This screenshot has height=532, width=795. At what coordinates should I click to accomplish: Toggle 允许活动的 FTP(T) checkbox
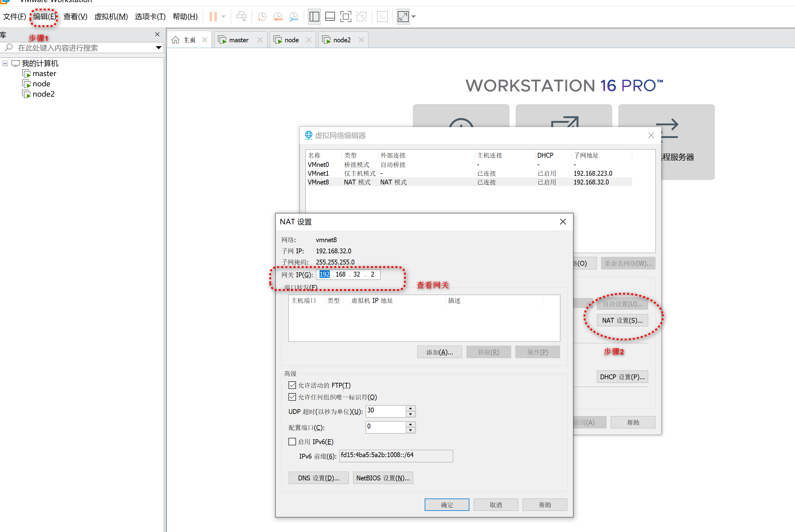pyautogui.click(x=292, y=385)
